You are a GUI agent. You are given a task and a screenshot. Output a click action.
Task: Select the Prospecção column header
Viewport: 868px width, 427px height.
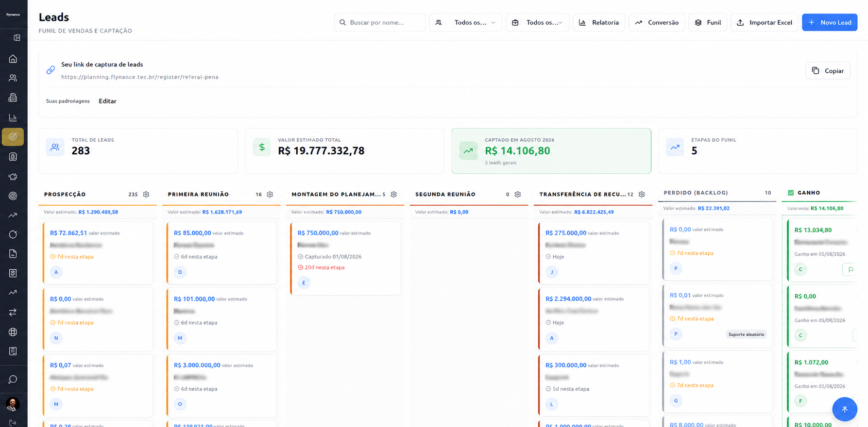pyautogui.click(x=98, y=194)
